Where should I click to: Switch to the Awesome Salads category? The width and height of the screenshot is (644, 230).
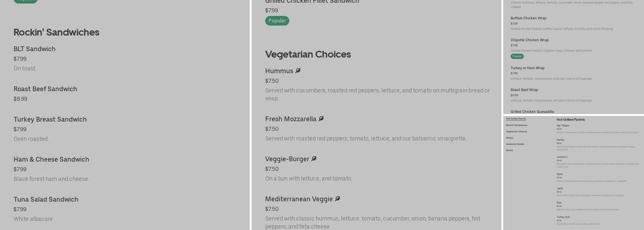point(515,144)
